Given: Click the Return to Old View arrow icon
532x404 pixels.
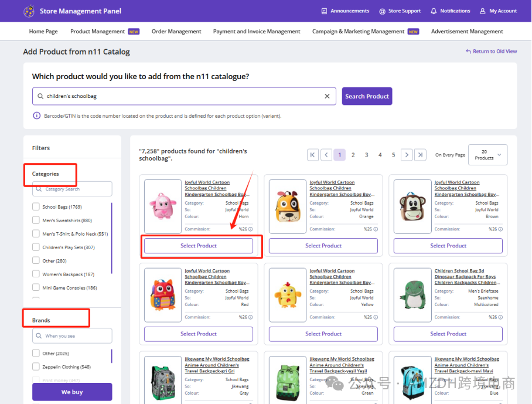Looking at the screenshot, I should [x=468, y=51].
